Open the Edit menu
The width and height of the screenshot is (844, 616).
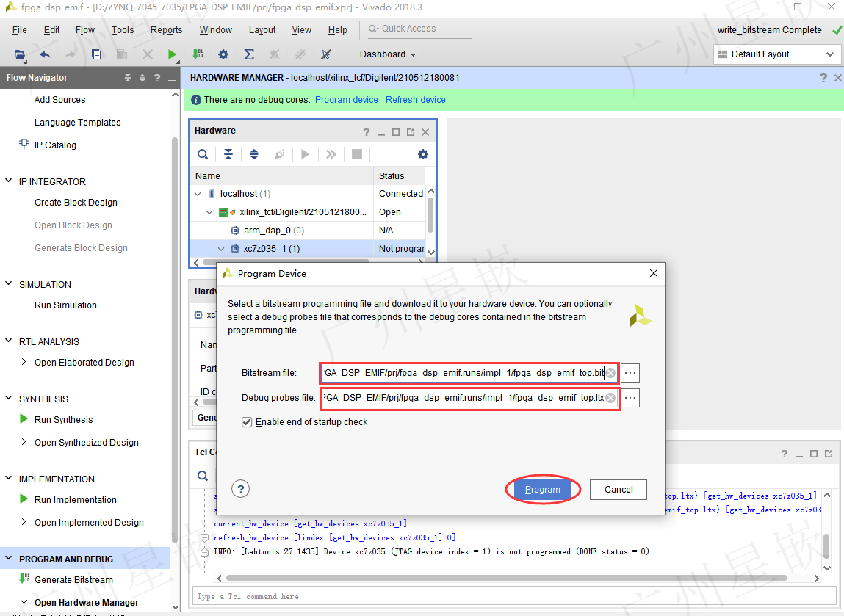coord(51,30)
